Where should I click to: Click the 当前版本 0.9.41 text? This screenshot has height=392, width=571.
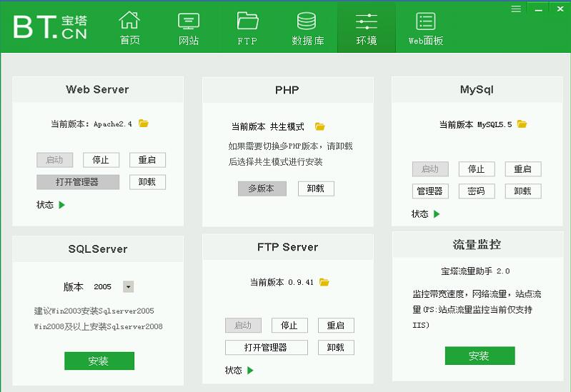[x=282, y=282]
